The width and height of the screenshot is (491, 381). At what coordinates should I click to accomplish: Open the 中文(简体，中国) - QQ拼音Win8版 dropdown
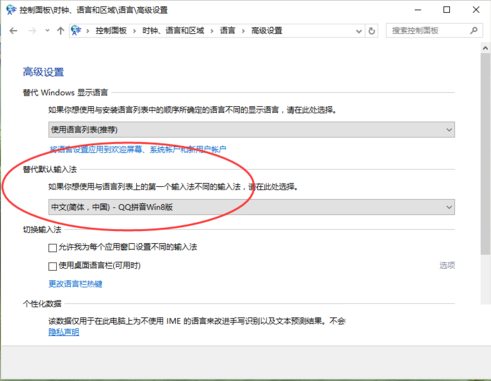252,207
